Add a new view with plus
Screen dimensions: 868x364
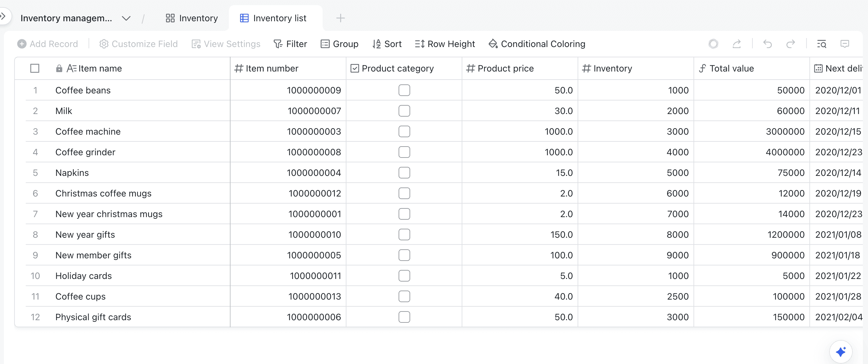point(340,18)
